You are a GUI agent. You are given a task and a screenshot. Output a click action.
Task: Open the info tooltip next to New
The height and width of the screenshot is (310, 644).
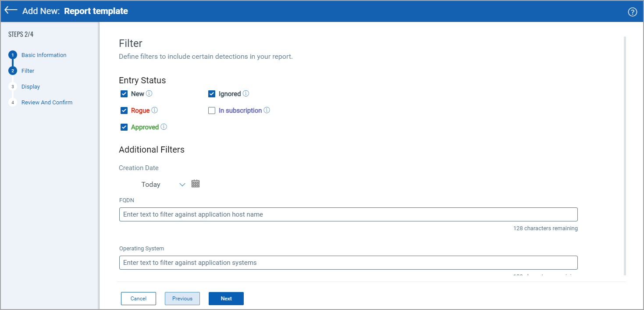(x=149, y=94)
